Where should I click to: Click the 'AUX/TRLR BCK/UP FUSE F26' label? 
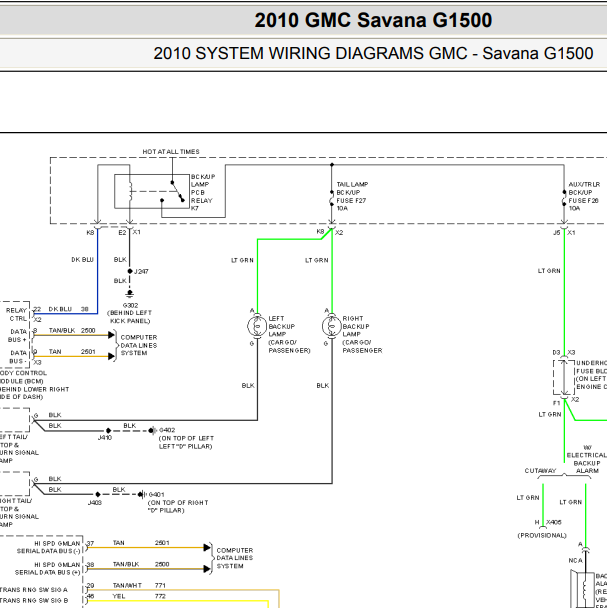pyautogui.click(x=584, y=197)
